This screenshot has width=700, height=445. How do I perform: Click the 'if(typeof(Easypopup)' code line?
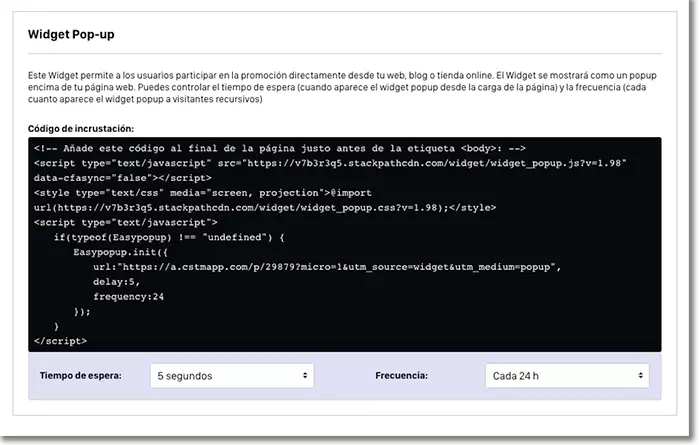tap(169, 237)
